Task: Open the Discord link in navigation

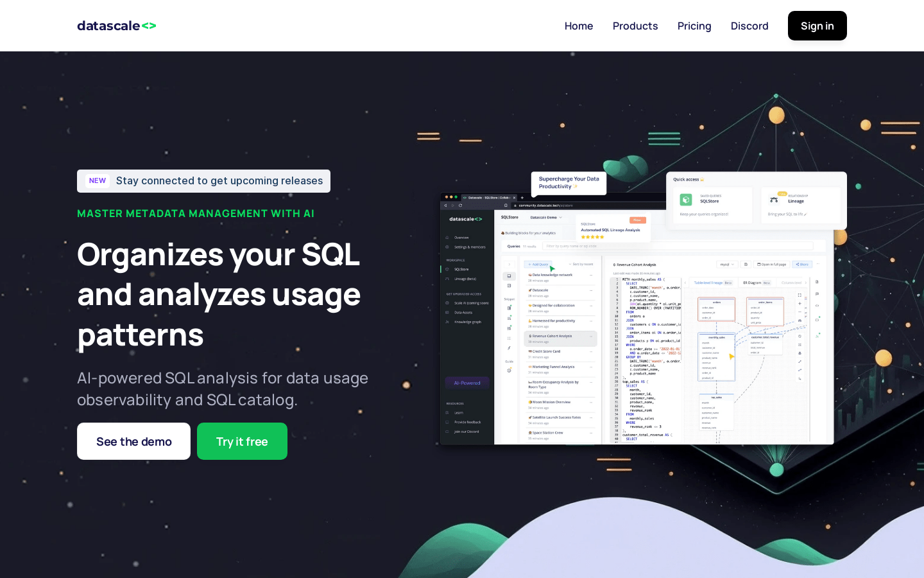Action: (749, 26)
